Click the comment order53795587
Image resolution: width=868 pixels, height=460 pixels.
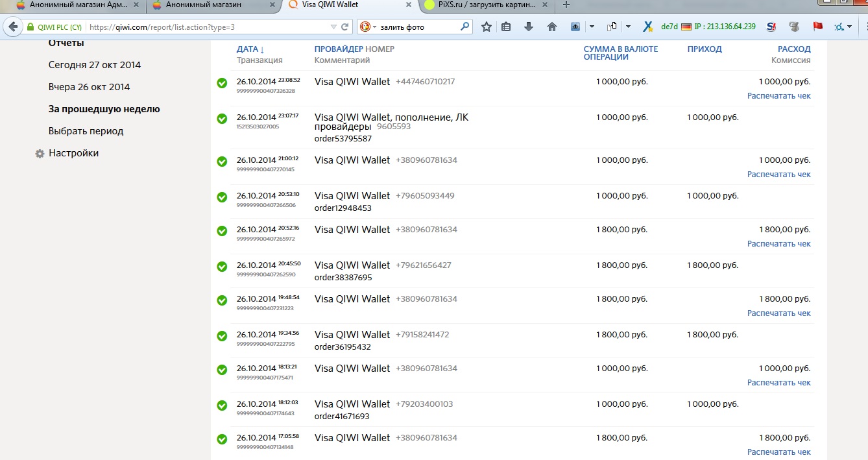point(343,139)
